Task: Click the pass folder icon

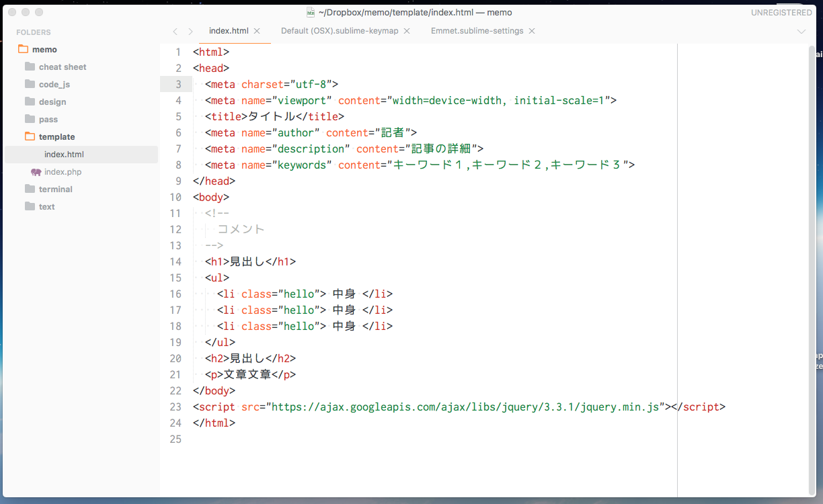Action: 30,119
